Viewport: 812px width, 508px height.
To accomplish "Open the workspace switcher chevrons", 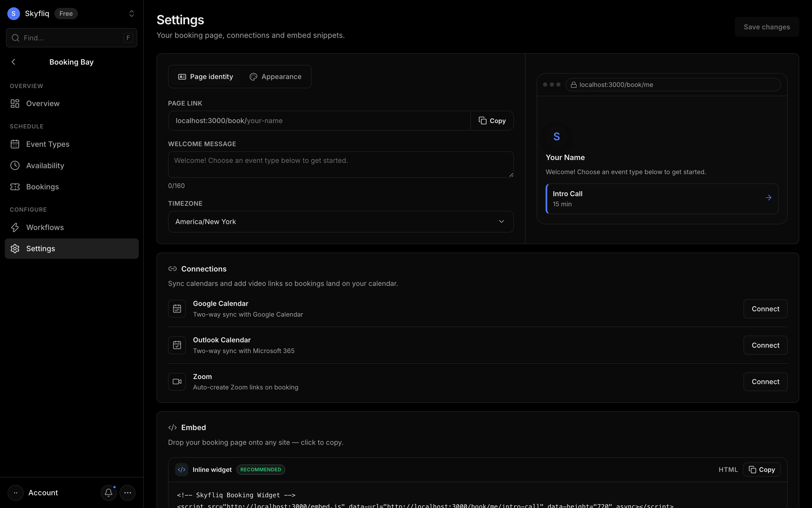I will 132,14.
